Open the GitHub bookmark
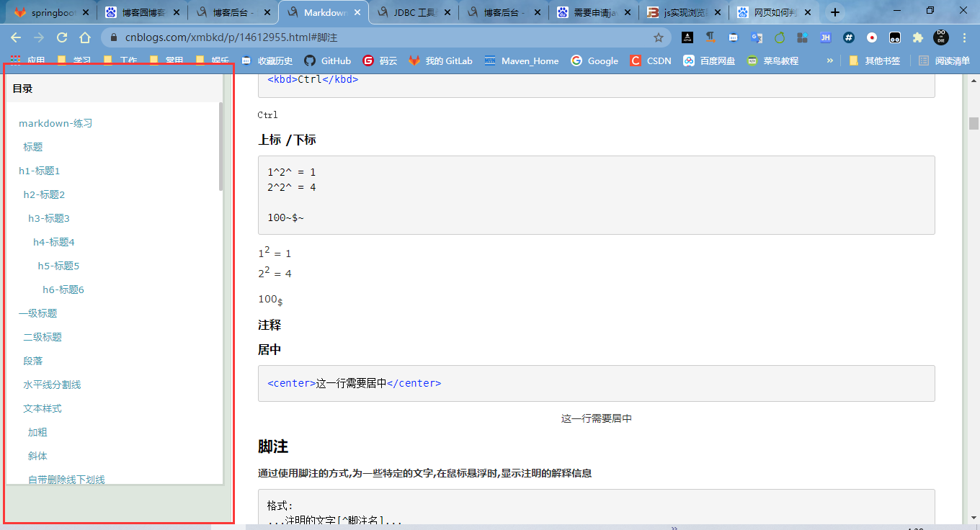The width and height of the screenshot is (980, 530). [327, 61]
